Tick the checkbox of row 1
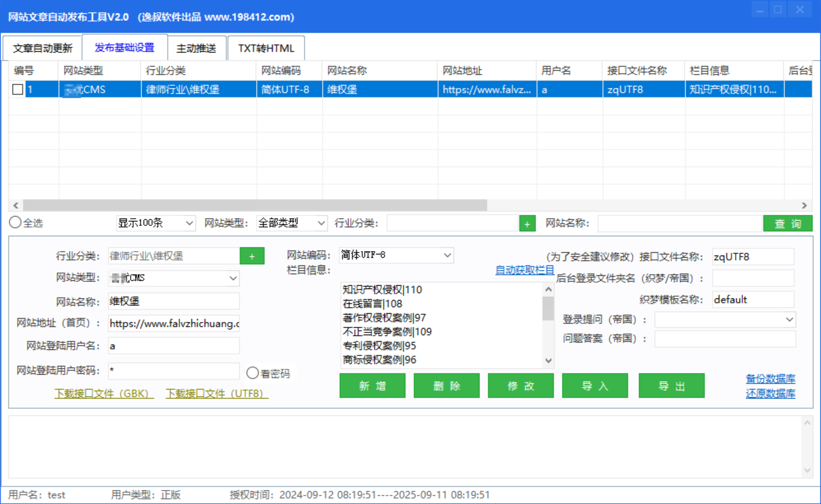The width and height of the screenshot is (821, 504). coord(17,89)
